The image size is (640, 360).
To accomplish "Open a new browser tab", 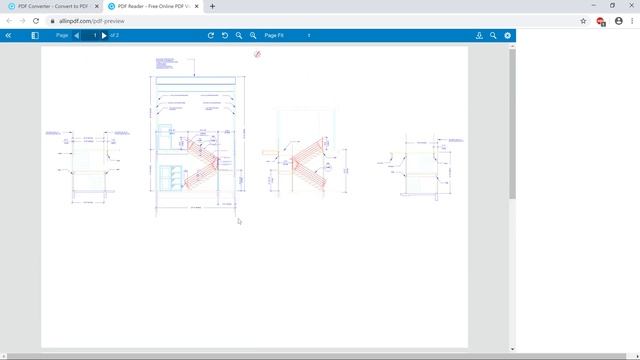I will pyautogui.click(x=212, y=7).
